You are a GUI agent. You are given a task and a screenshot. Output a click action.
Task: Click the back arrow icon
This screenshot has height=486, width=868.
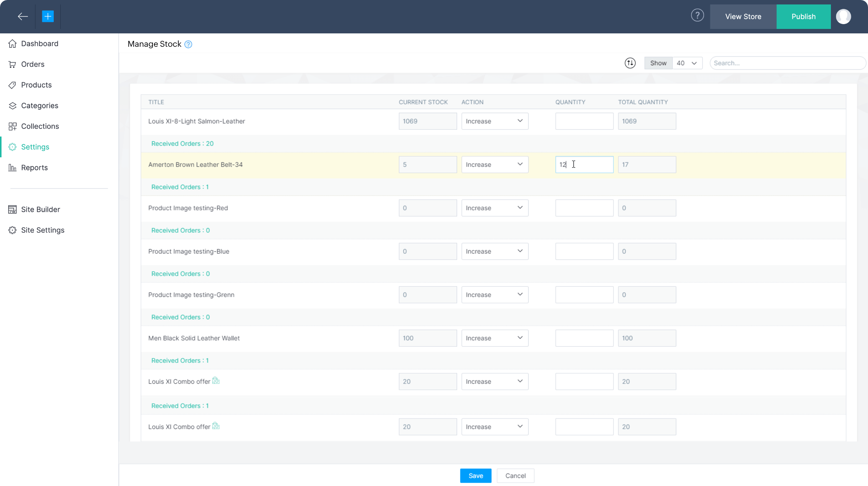(x=23, y=16)
